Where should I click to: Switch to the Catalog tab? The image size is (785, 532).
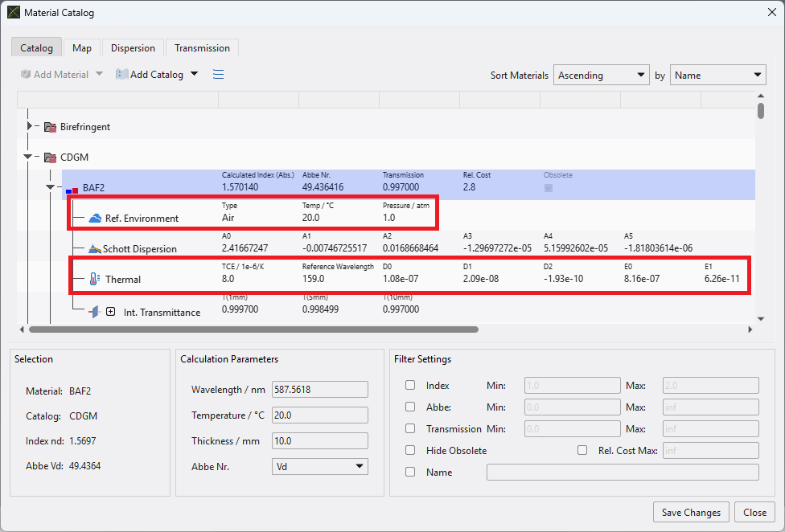36,48
